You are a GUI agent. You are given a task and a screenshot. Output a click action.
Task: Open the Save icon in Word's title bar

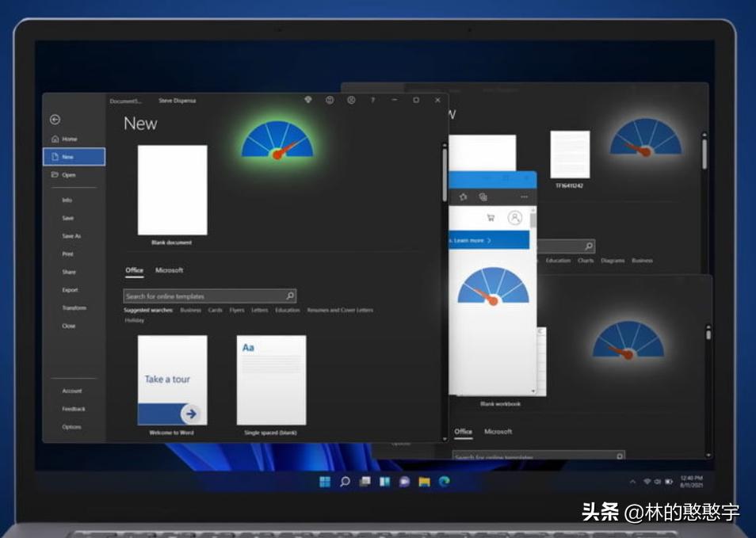tap(330, 101)
